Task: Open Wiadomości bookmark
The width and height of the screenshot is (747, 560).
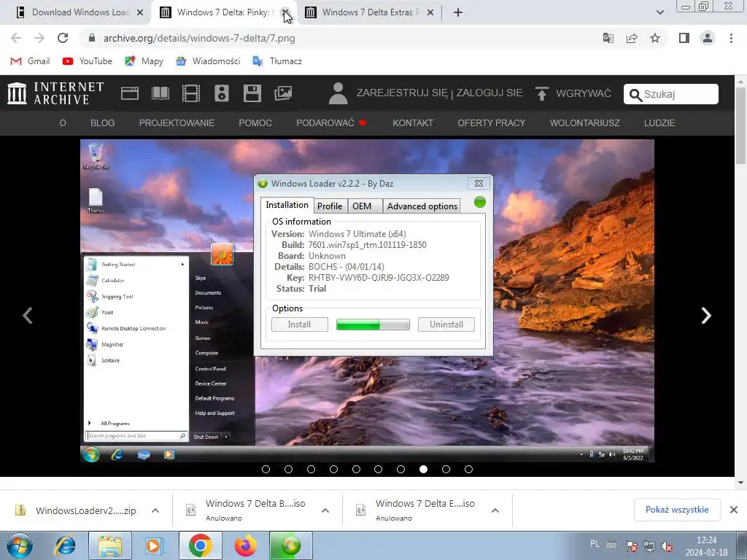Action: 208,61
